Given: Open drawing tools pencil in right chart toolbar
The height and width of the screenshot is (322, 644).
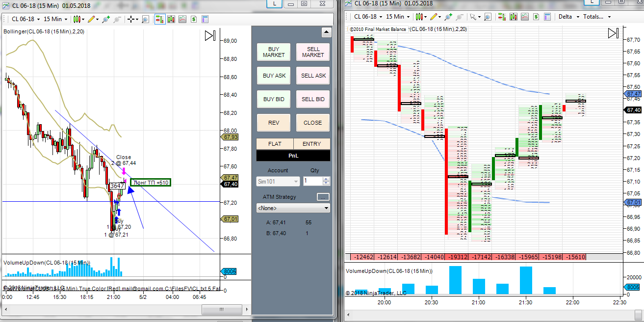Looking at the screenshot, I should (436, 16).
